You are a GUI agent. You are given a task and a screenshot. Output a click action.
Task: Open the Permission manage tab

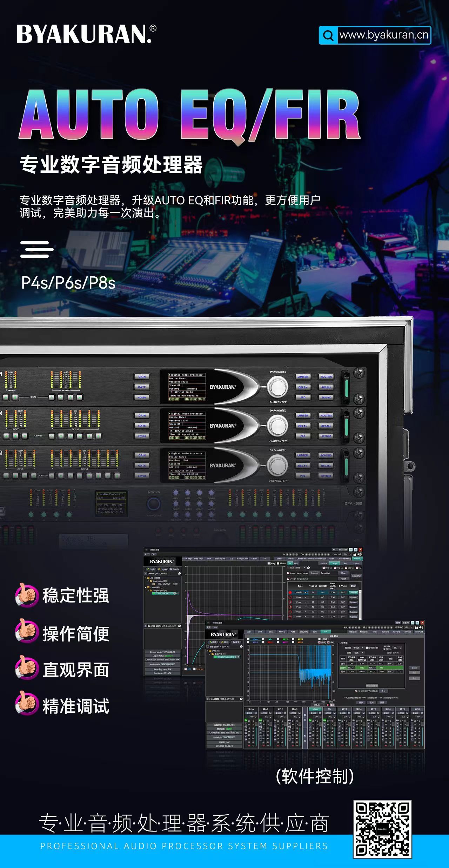(316, 559)
